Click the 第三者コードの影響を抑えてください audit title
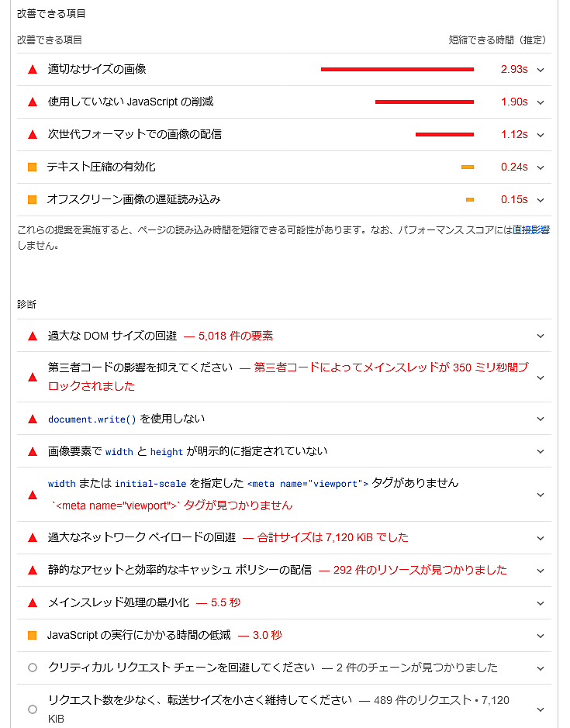Image resolution: width=570 pixels, height=728 pixels. pos(140,367)
